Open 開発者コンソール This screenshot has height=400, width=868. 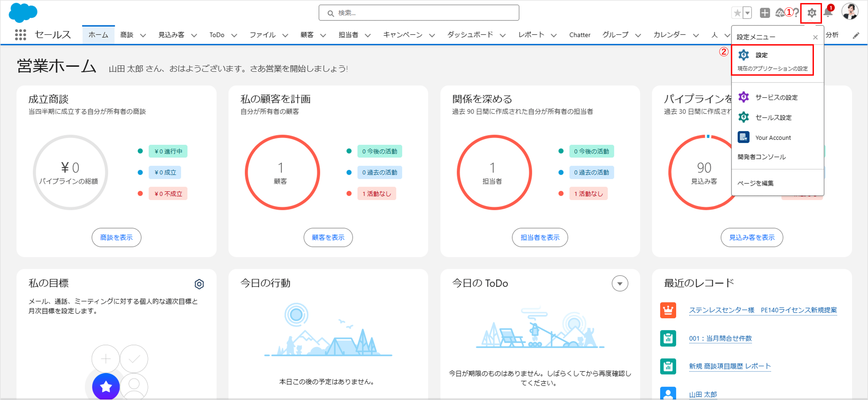[x=762, y=157]
